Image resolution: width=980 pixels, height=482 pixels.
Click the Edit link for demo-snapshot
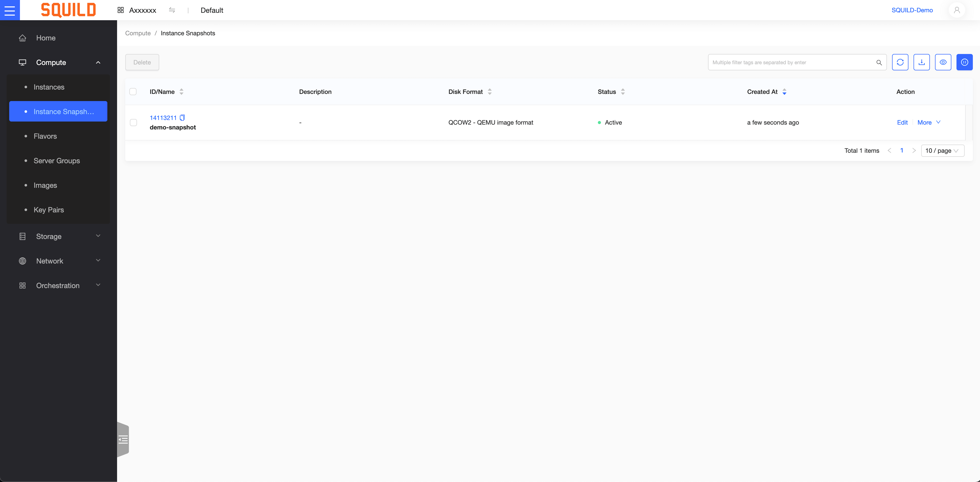coord(902,122)
